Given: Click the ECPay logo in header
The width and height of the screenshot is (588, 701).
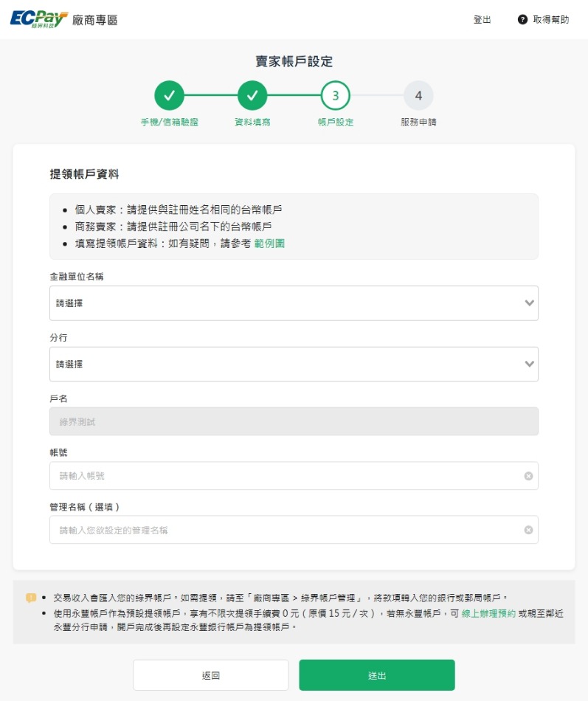Looking at the screenshot, I should click(x=39, y=19).
